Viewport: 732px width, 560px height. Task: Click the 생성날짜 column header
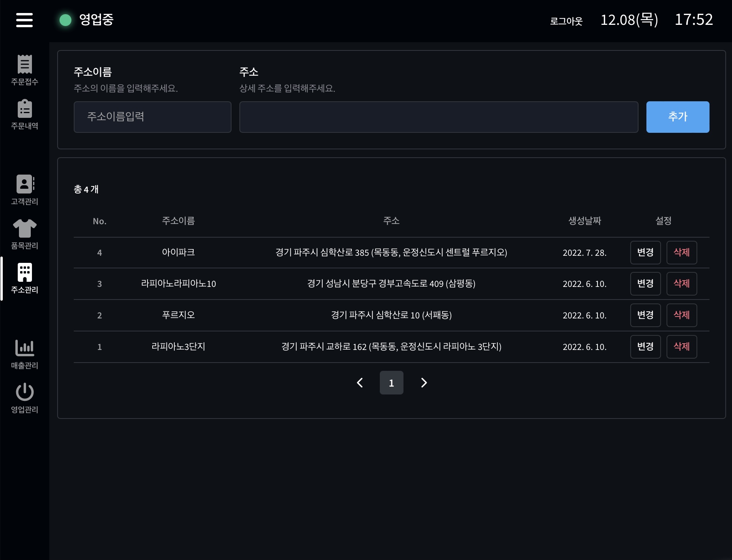tap(584, 221)
